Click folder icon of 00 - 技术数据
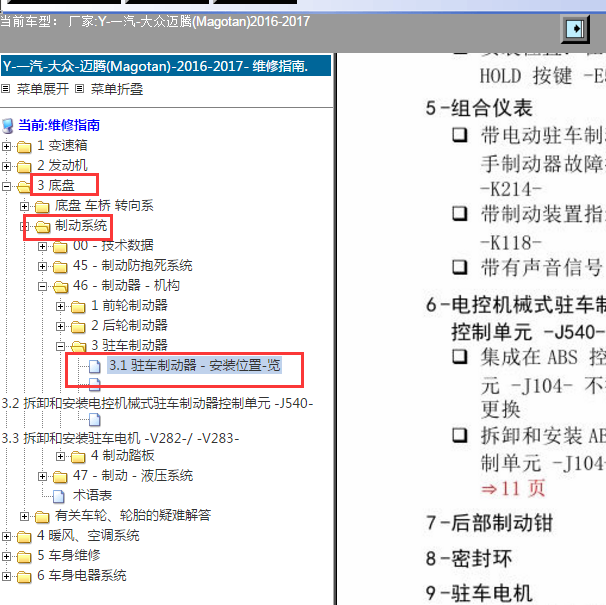 point(60,247)
